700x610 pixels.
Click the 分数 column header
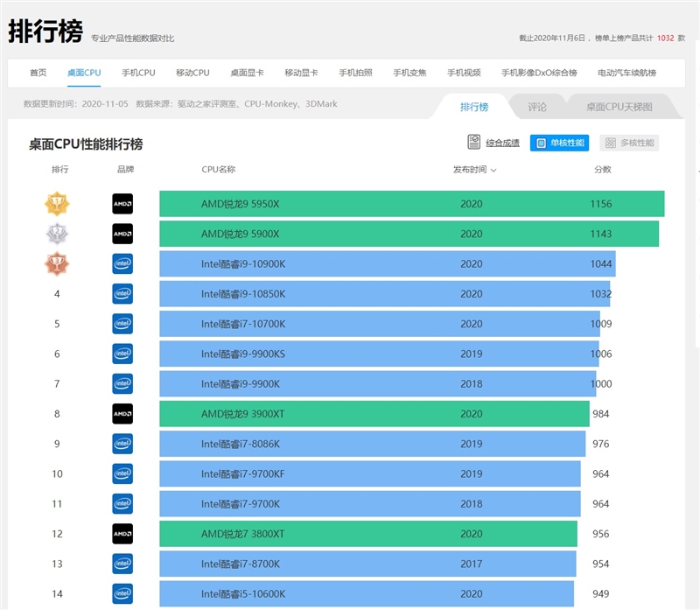click(x=603, y=169)
